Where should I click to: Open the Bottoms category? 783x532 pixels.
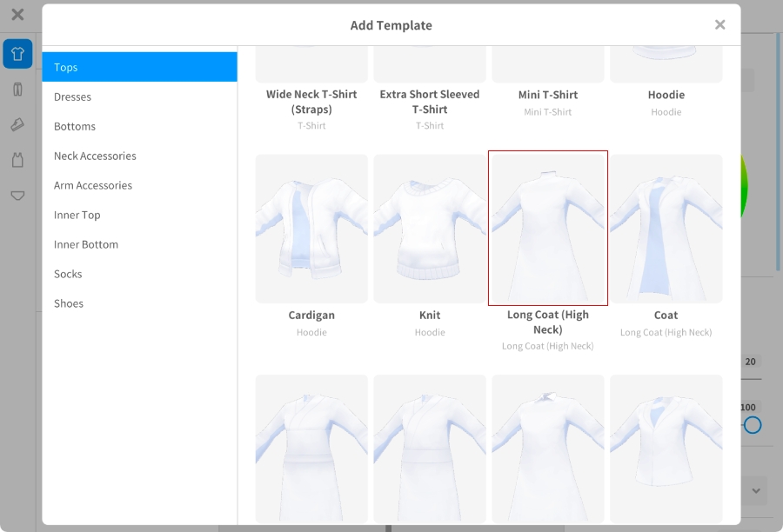139,126
